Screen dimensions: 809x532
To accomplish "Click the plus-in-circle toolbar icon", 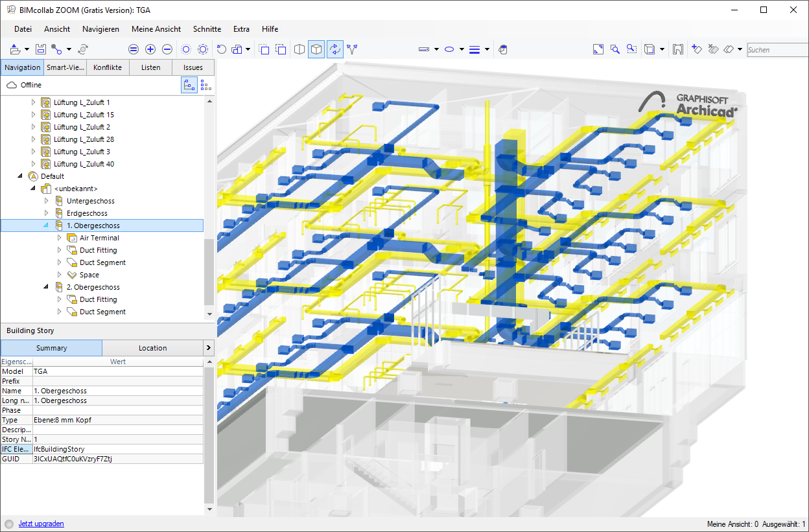I will pos(150,49).
